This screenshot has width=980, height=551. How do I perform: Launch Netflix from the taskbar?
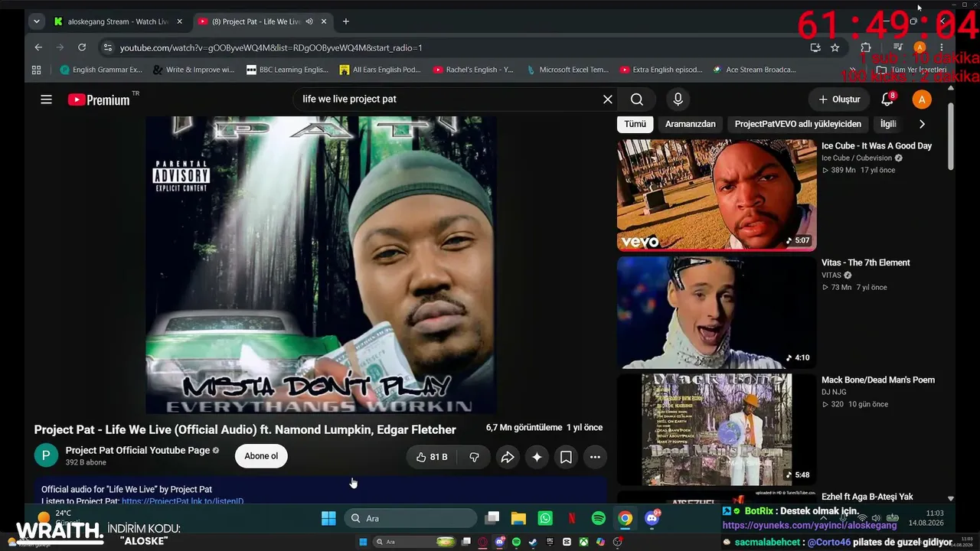pos(572,519)
